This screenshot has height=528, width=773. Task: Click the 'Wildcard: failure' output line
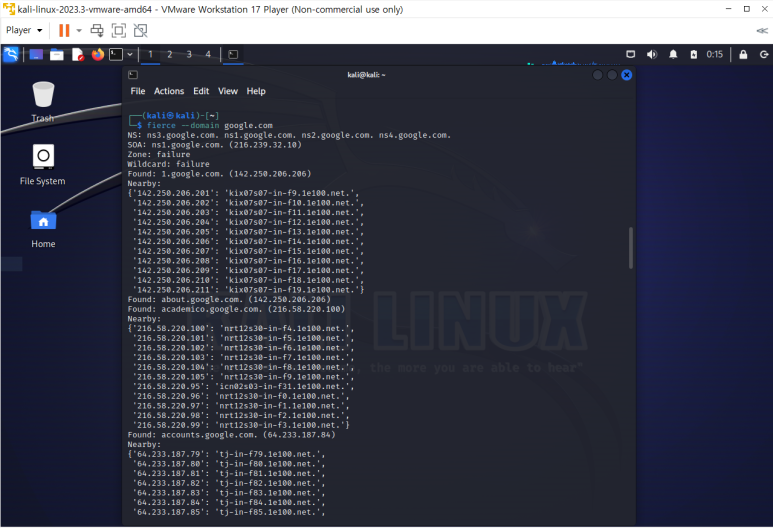168,164
